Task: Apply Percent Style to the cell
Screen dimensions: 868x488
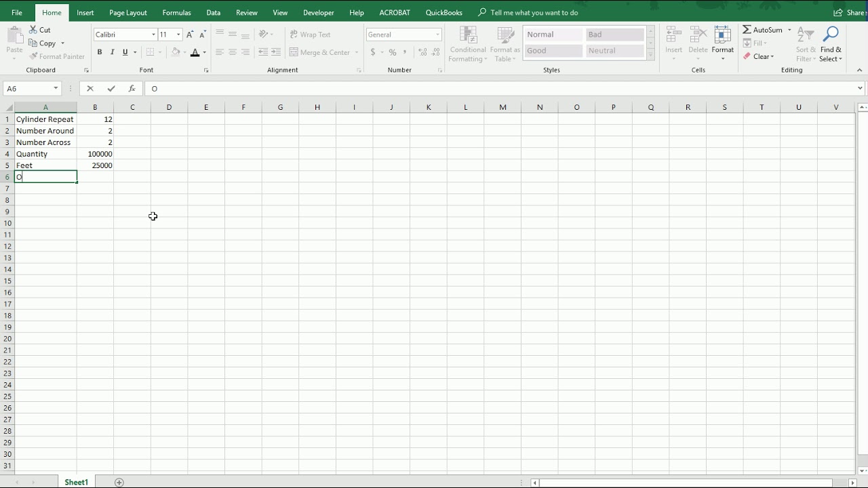Action: pos(393,52)
